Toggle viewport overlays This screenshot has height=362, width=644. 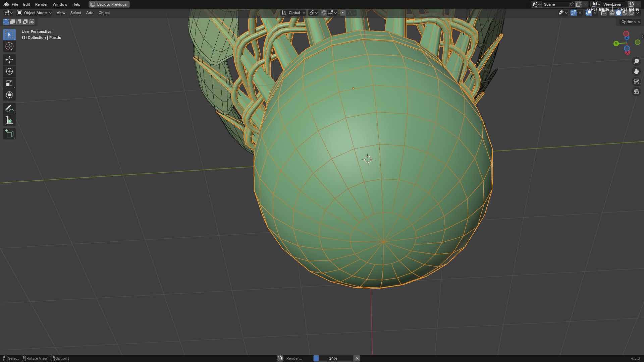coord(589,13)
